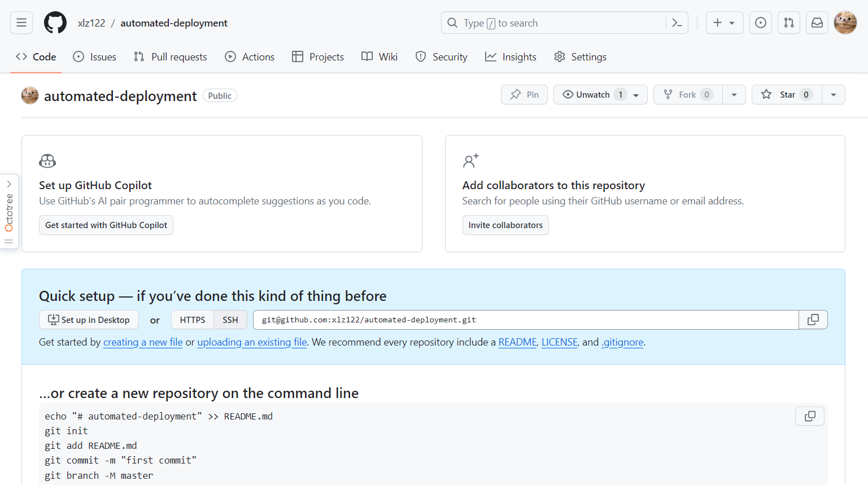
Task: Click the 'git add README.md' command line
Action: [x=91, y=445]
